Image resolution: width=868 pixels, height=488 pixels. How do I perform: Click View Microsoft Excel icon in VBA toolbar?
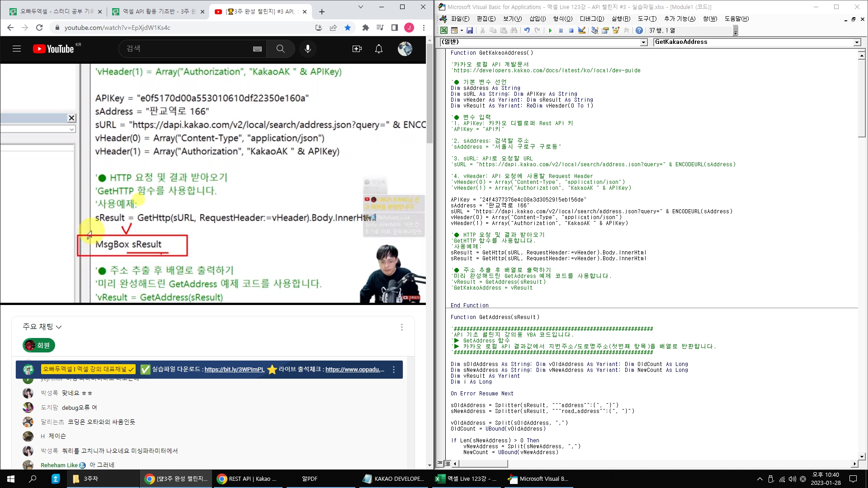coord(444,30)
